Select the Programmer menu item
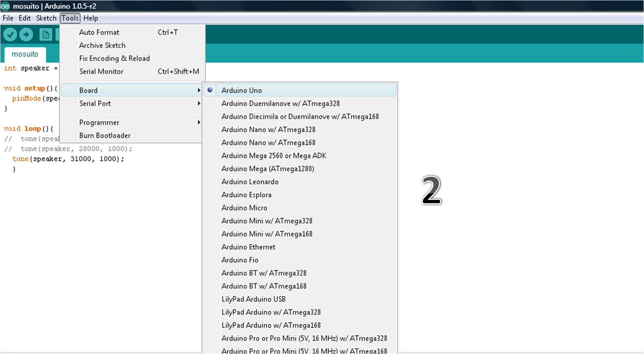 coord(131,122)
